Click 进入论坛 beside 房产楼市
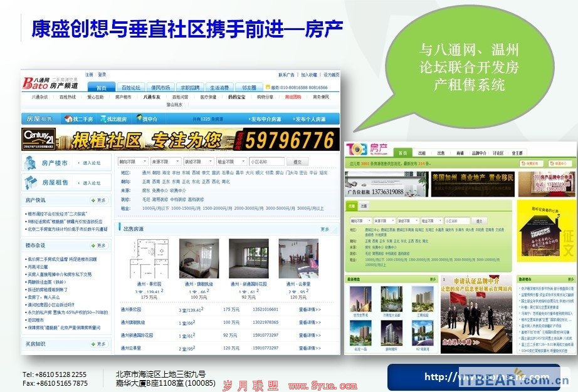The height and width of the screenshot is (392, 578). pos(92,163)
